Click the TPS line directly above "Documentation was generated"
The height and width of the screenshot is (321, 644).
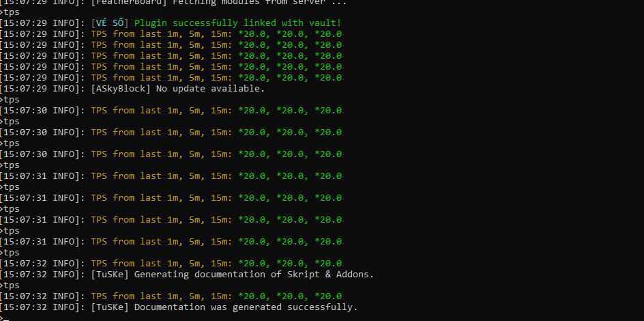216,296
